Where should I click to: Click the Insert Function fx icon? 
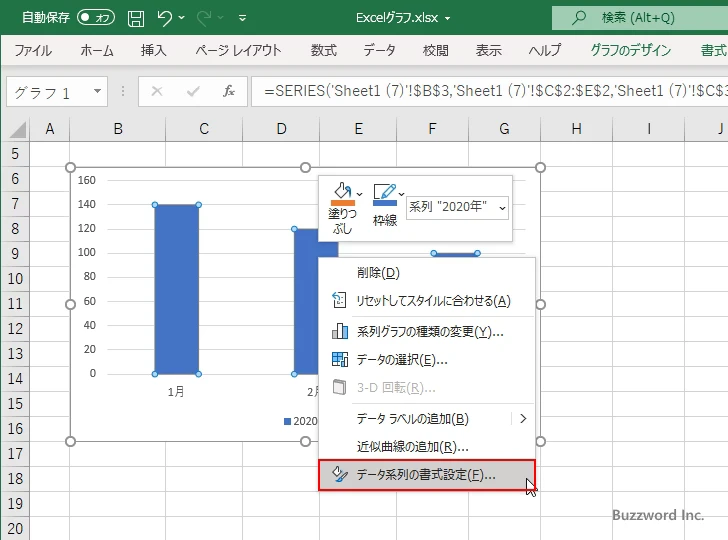click(228, 91)
